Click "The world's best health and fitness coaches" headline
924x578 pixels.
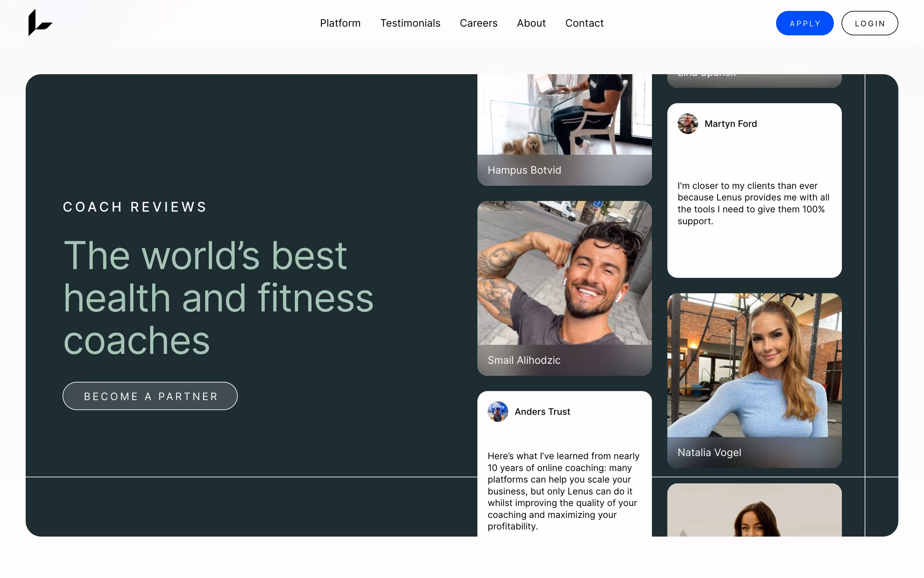point(218,298)
